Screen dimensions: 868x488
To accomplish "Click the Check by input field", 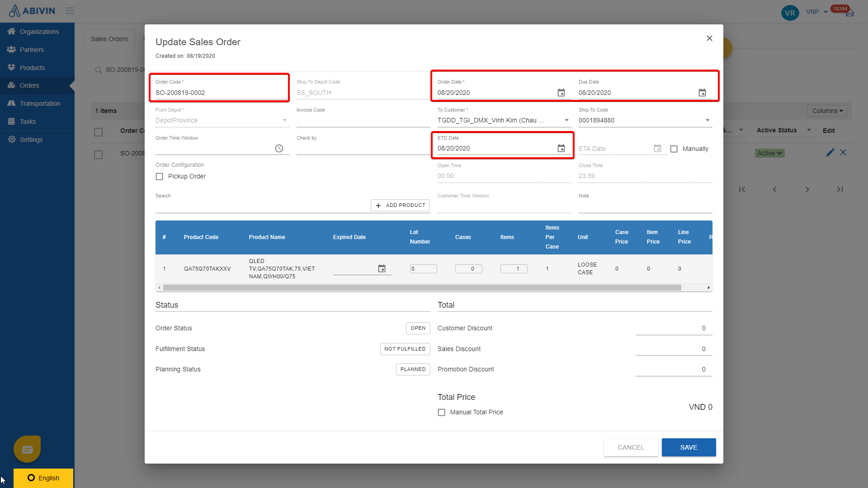I will 363,149.
